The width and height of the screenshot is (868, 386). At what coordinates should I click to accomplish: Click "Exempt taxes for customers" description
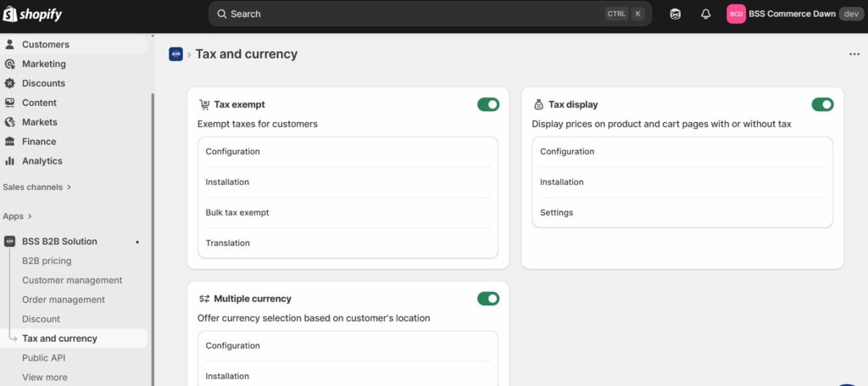point(258,124)
